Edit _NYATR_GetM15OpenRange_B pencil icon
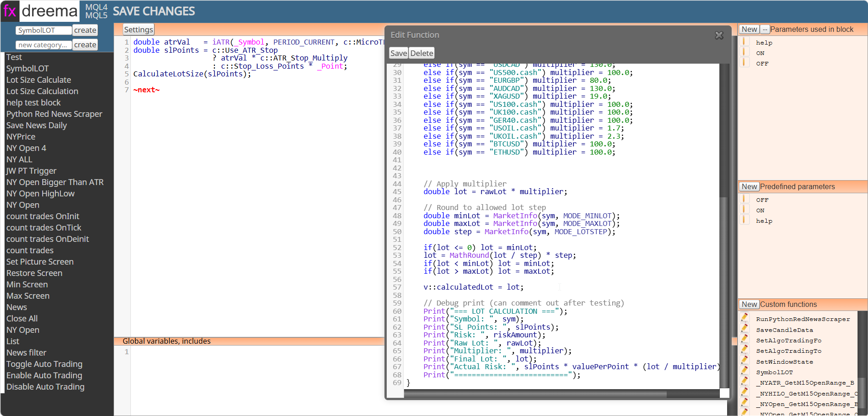 pyautogui.click(x=745, y=382)
